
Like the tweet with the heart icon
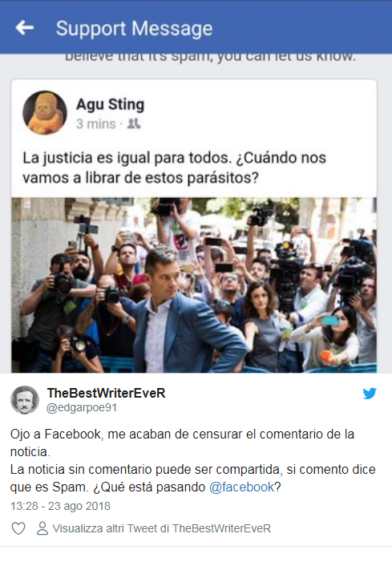pos(18,528)
